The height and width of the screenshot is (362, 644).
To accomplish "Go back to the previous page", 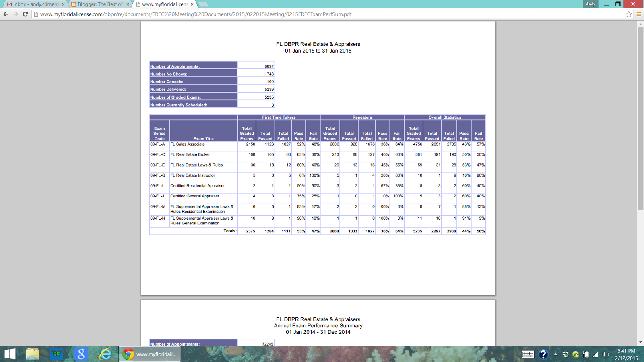I will [x=6, y=14].
